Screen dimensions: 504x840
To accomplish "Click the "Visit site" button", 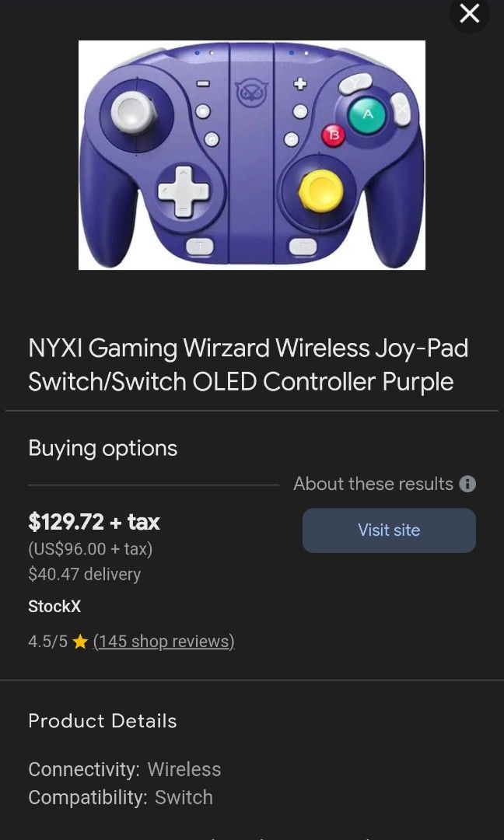I will pos(389,530).
